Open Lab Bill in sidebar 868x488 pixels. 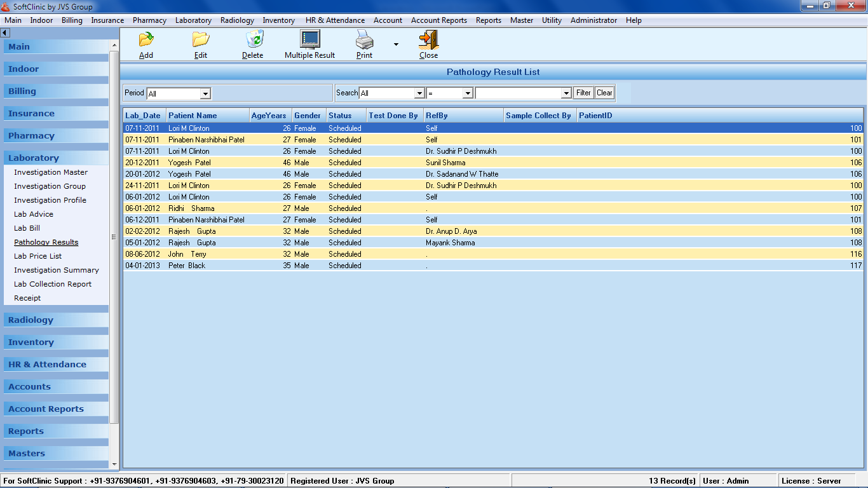pos(27,228)
